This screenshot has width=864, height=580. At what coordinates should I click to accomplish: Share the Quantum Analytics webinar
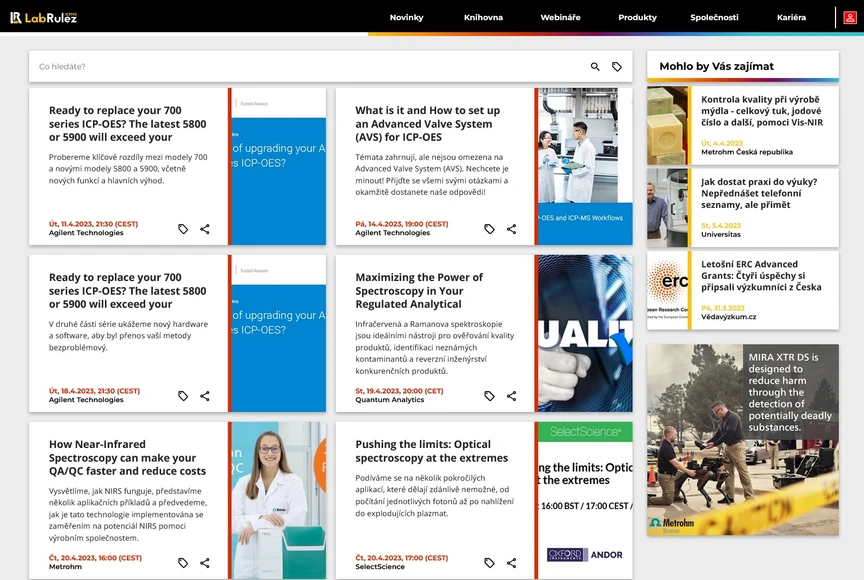click(x=511, y=395)
